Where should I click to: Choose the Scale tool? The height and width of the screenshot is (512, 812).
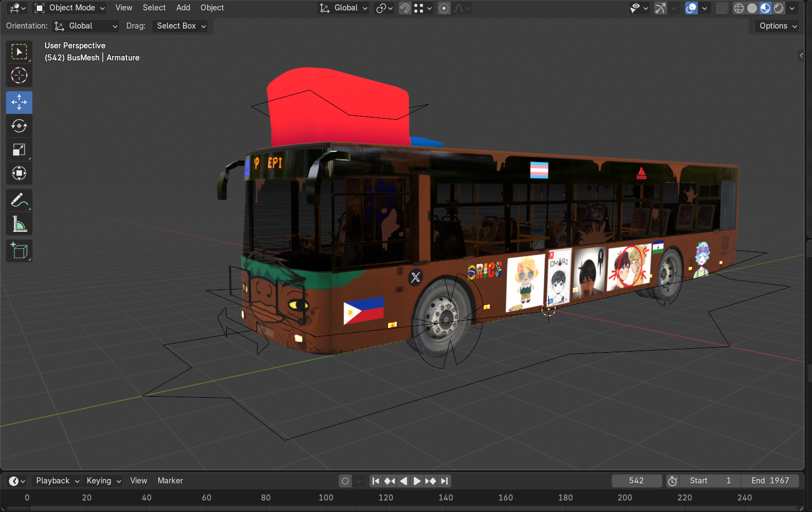[19, 150]
